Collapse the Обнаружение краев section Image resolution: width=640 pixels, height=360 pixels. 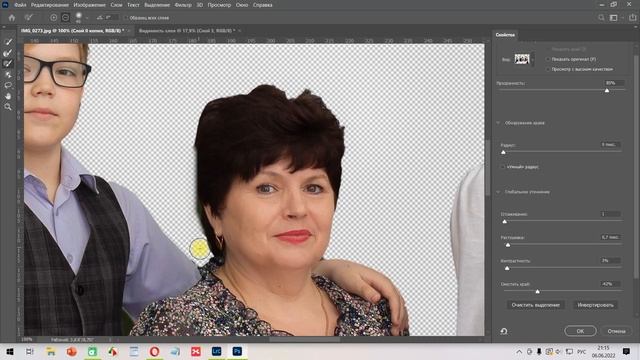(498, 123)
